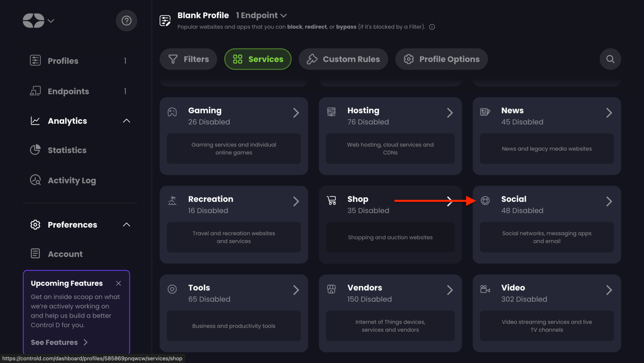Follow the See Features link
644x363 pixels.
(x=59, y=342)
